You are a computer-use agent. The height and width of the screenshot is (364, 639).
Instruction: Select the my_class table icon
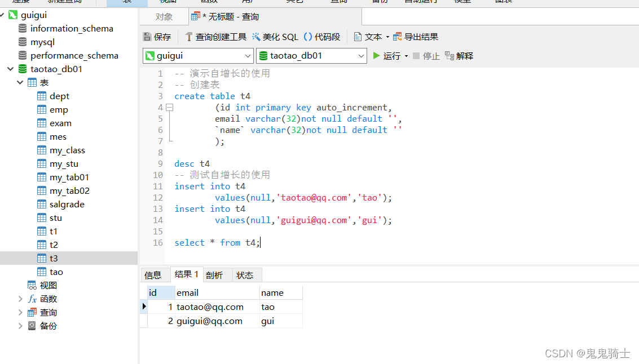(42, 150)
